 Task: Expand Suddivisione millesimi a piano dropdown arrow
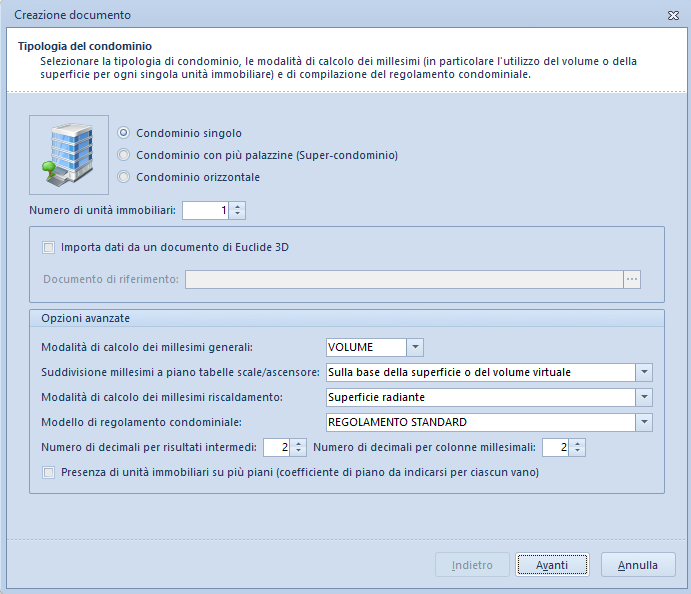coord(644,372)
